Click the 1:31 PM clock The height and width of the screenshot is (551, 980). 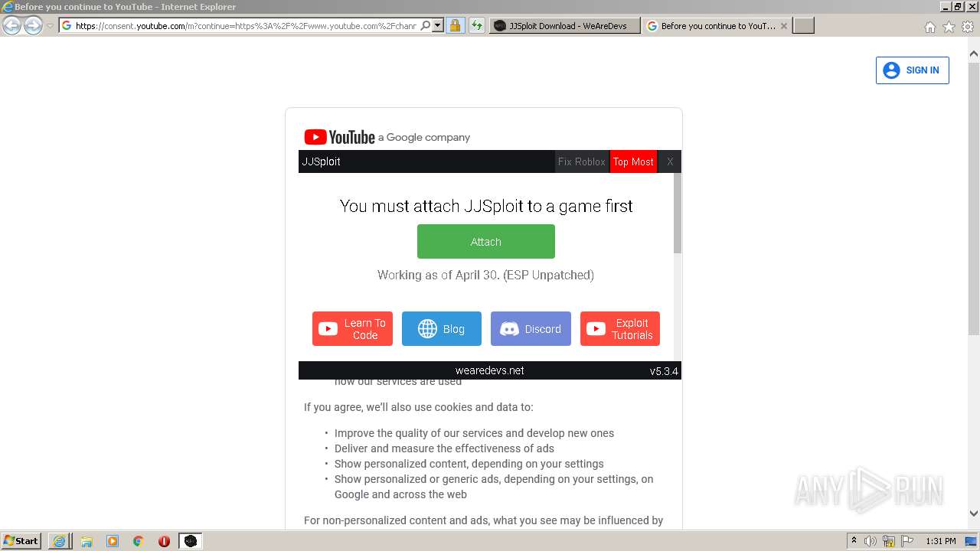(941, 541)
